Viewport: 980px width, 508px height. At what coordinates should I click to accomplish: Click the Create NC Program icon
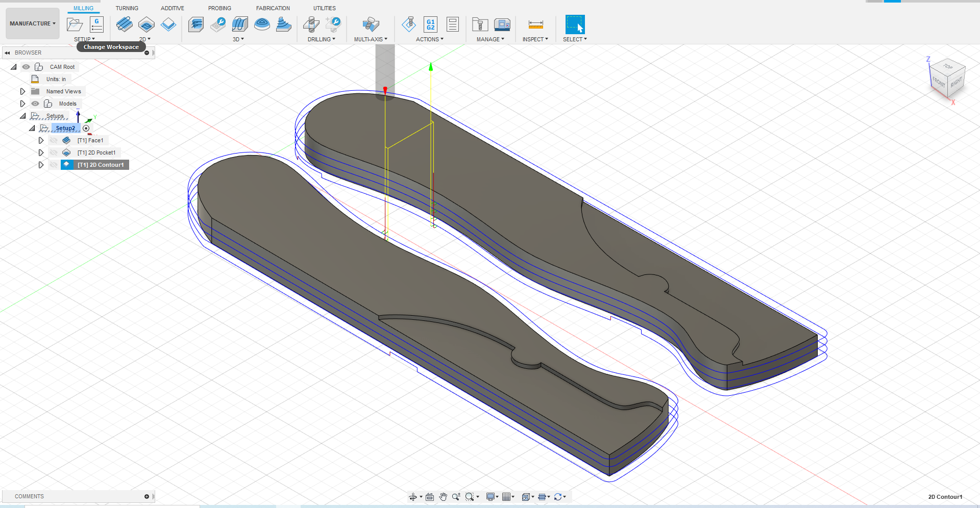[96, 24]
